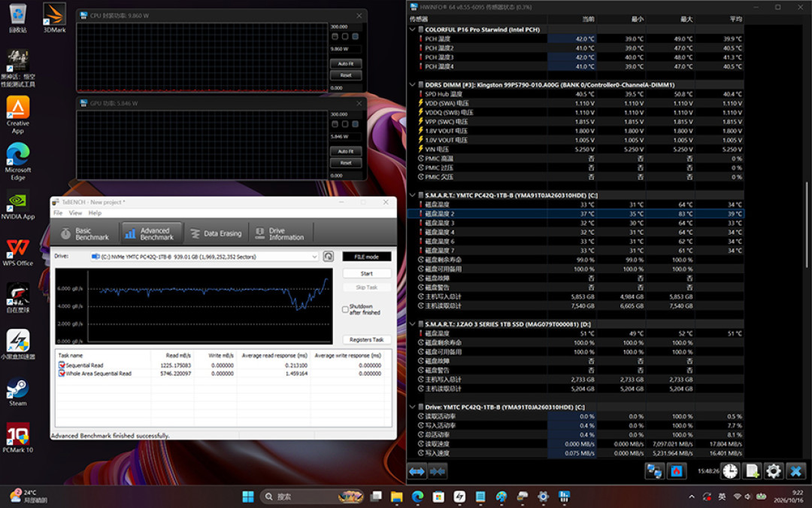The height and width of the screenshot is (508, 812).
Task: Open the WPS Office desktop icon
Action: (17, 252)
